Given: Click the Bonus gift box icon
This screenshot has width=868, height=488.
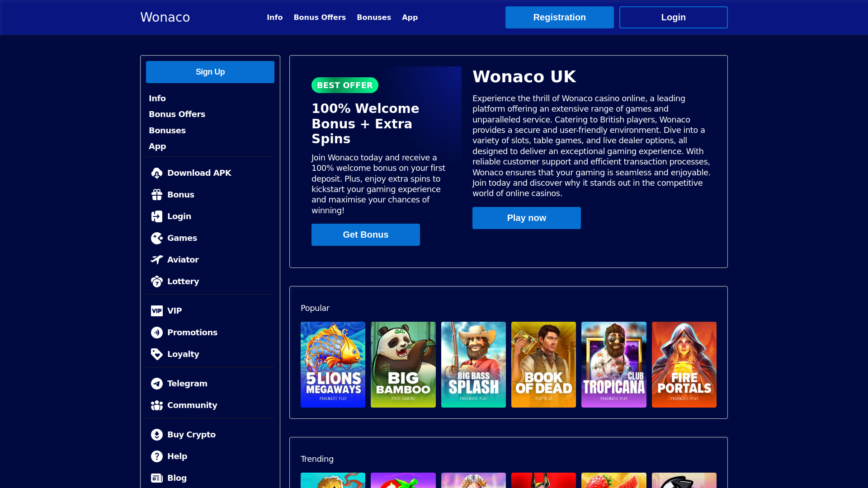Looking at the screenshot, I should (x=157, y=195).
